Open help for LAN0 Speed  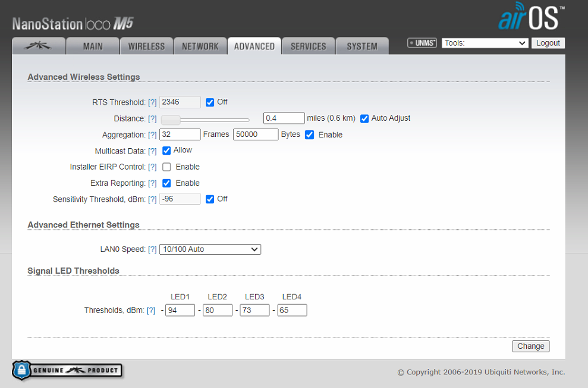pyautogui.click(x=152, y=249)
